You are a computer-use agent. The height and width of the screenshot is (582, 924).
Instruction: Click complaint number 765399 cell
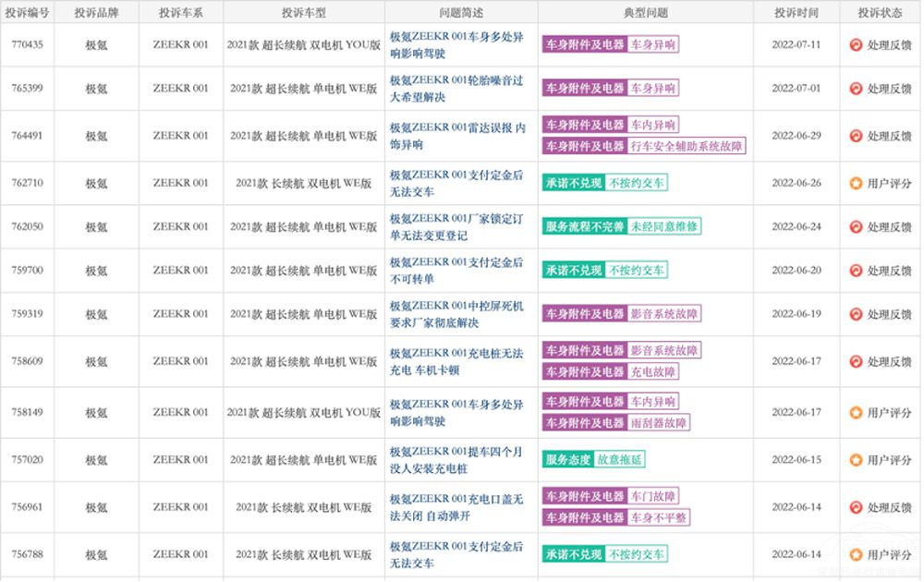[27, 89]
